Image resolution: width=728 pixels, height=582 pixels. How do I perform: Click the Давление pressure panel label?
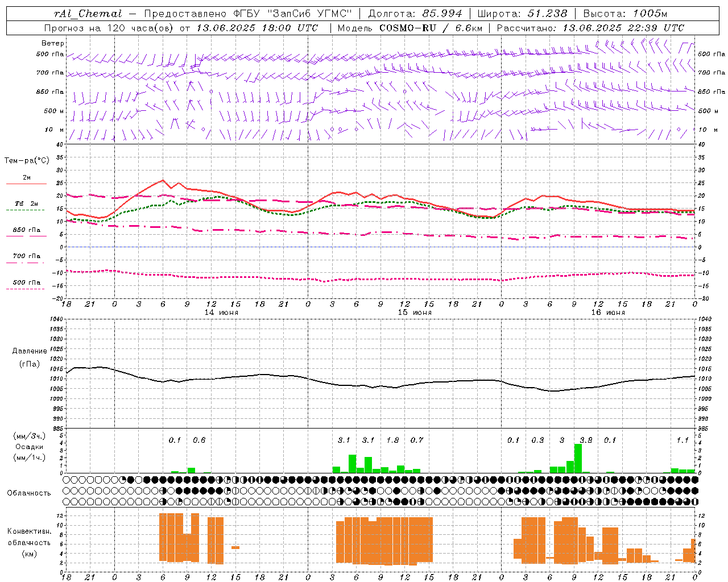pyautogui.click(x=29, y=351)
